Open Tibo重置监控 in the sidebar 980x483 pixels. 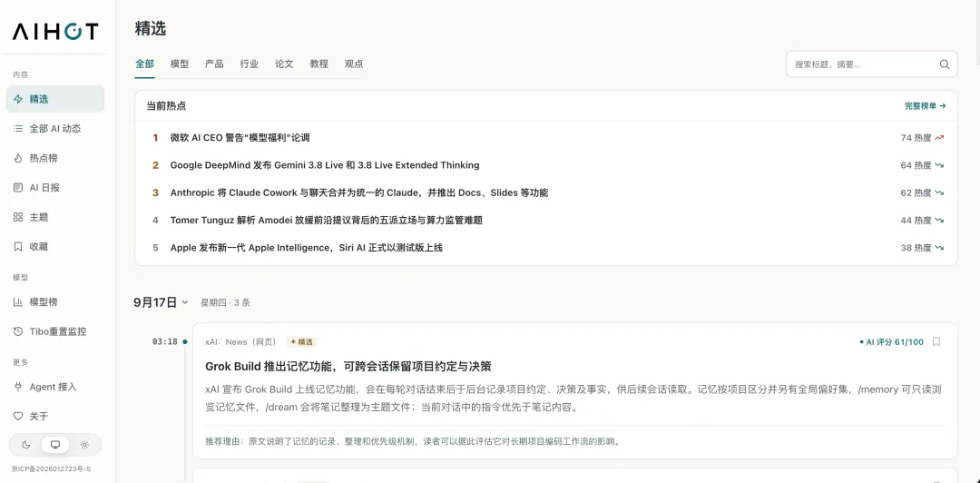pos(55,331)
